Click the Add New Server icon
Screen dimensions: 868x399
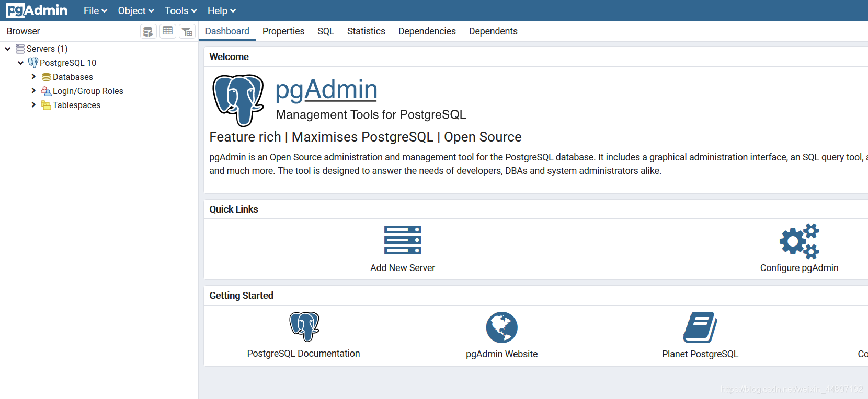(x=403, y=240)
